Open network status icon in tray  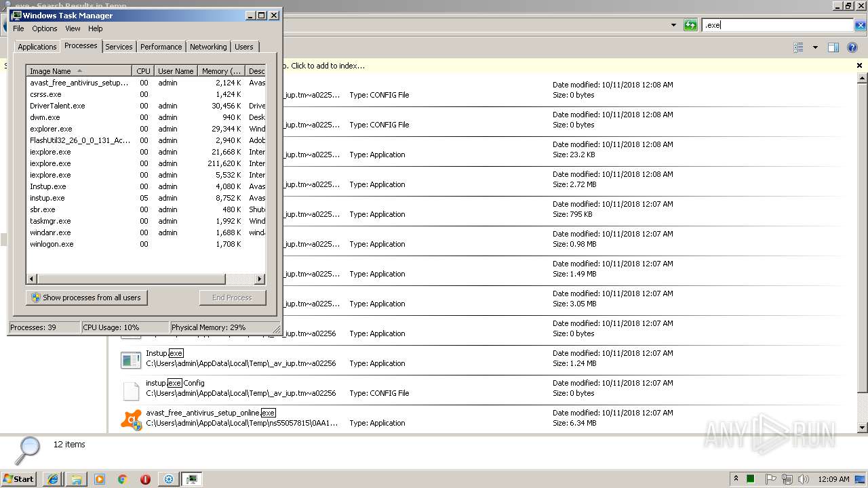click(x=787, y=479)
